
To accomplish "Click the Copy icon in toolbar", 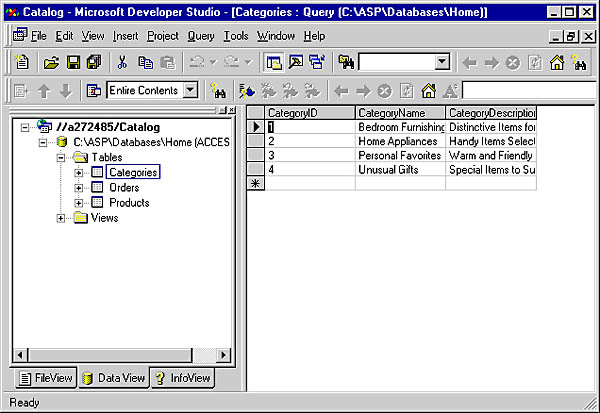I will 146,62.
